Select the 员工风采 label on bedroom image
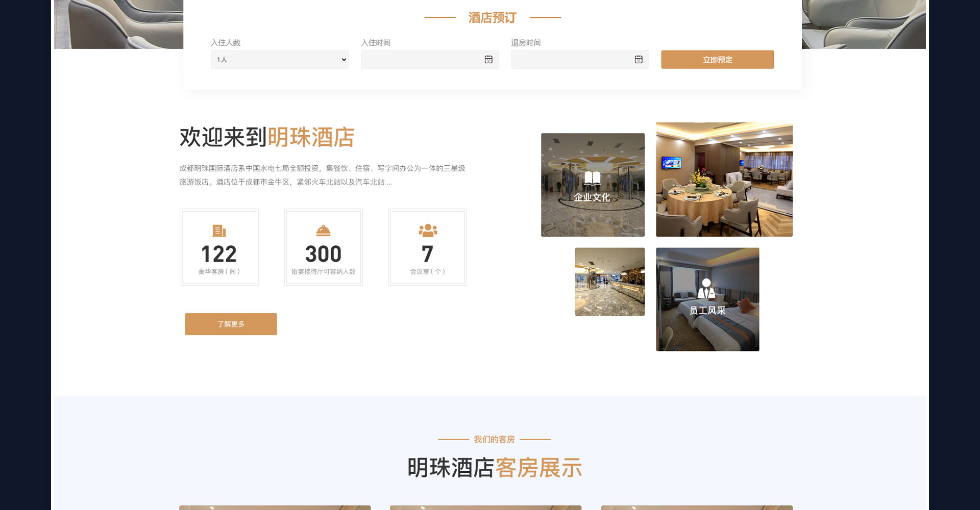This screenshot has width=980, height=510. (707, 311)
